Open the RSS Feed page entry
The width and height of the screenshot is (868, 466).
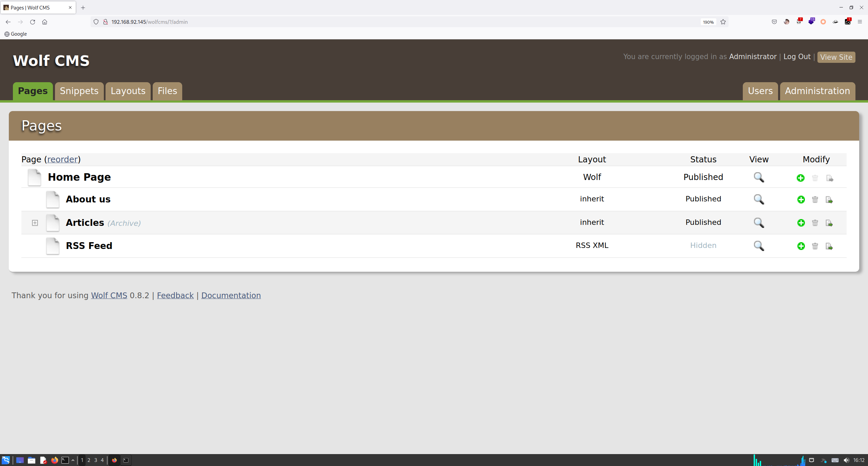89,246
